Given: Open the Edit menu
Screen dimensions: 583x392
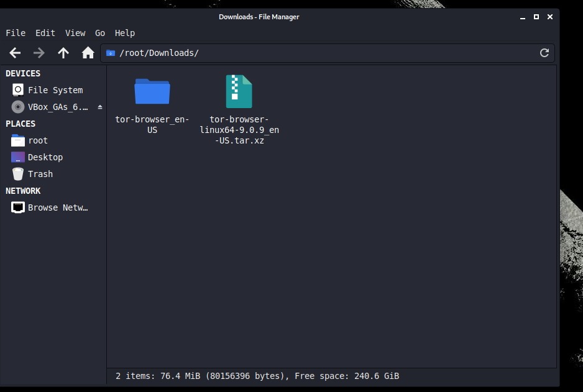Looking at the screenshot, I should tap(45, 33).
